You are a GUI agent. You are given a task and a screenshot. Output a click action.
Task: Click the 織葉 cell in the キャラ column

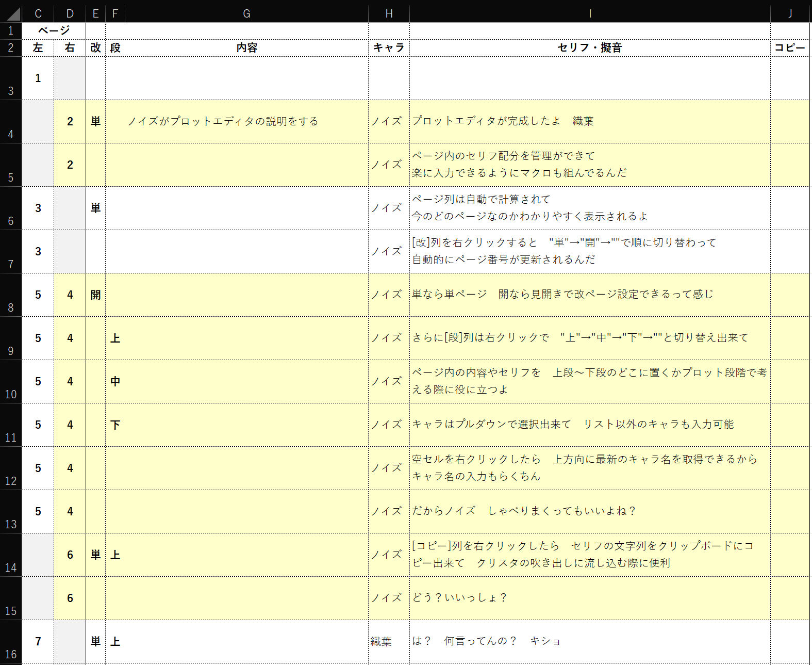[x=389, y=641]
